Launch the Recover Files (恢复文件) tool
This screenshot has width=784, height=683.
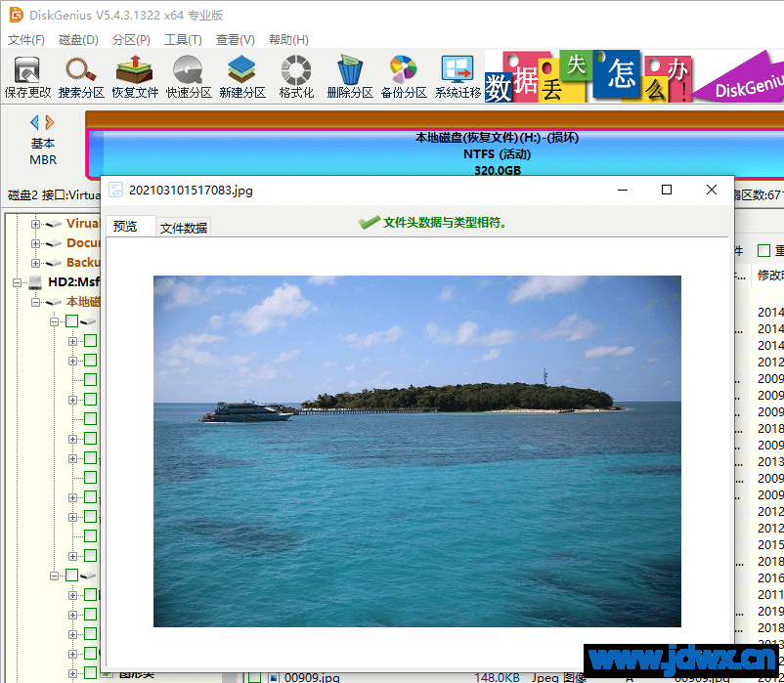tap(135, 77)
